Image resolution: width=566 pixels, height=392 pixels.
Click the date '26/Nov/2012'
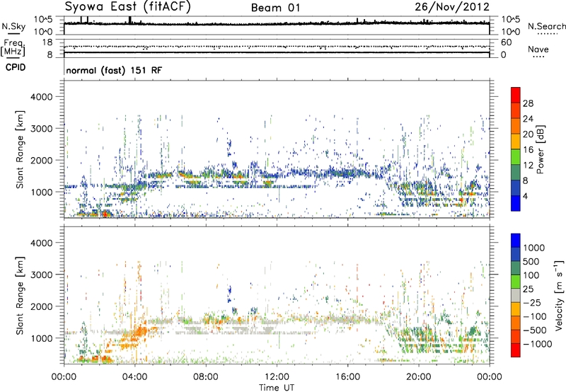click(x=452, y=7)
